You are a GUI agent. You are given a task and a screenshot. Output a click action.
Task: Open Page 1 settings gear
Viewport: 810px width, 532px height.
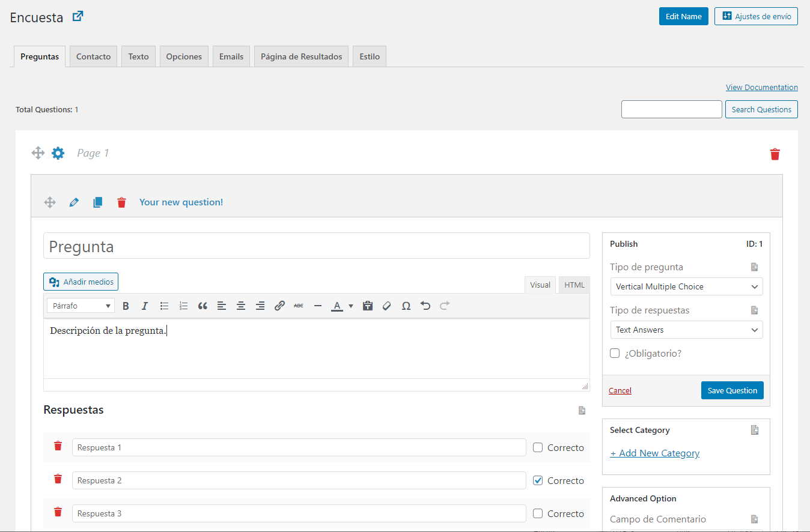coord(58,153)
